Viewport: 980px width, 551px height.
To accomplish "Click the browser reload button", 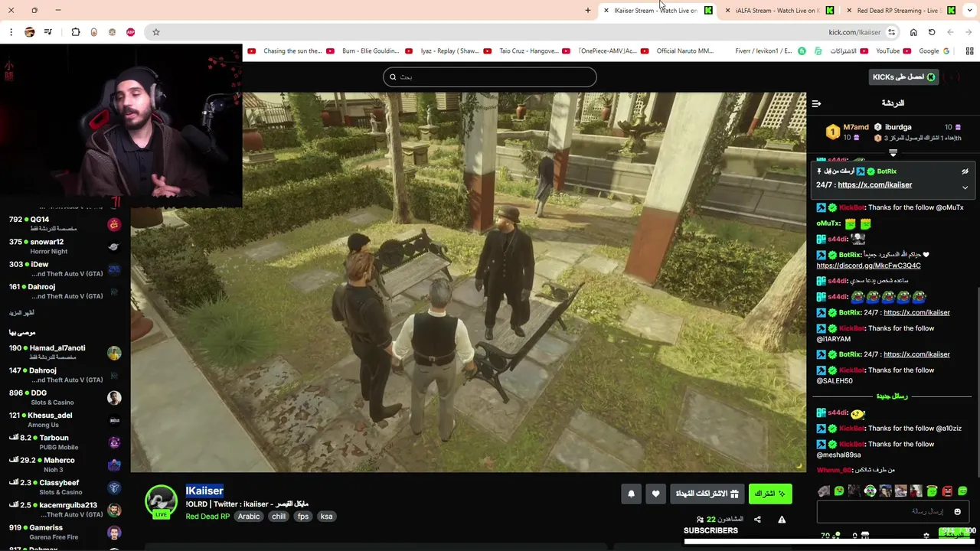I will 932,32.
